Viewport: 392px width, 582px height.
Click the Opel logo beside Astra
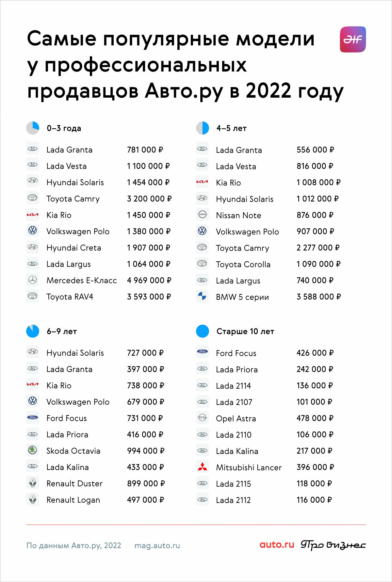[202, 418]
